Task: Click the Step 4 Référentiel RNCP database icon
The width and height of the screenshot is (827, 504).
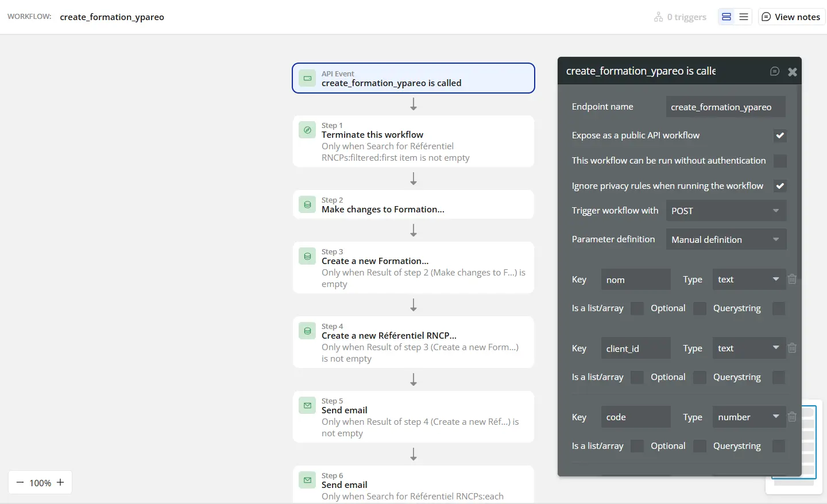Action: (x=307, y=331)
